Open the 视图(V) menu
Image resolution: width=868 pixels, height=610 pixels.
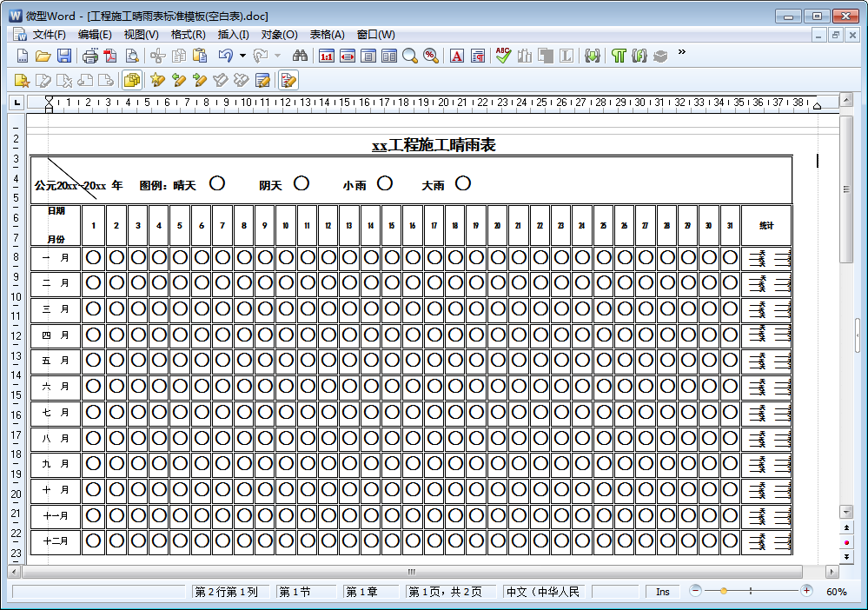(x=141, y=35)
